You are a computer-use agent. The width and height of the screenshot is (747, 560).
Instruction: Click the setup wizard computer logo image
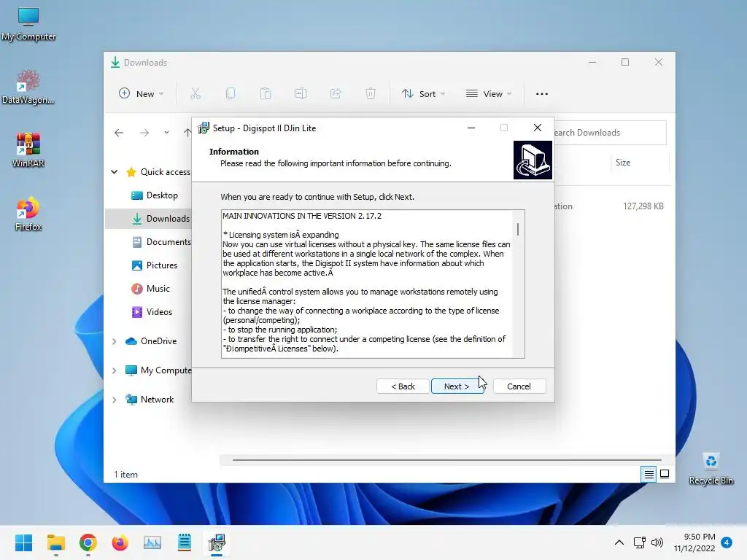click(x=533, y=160)
